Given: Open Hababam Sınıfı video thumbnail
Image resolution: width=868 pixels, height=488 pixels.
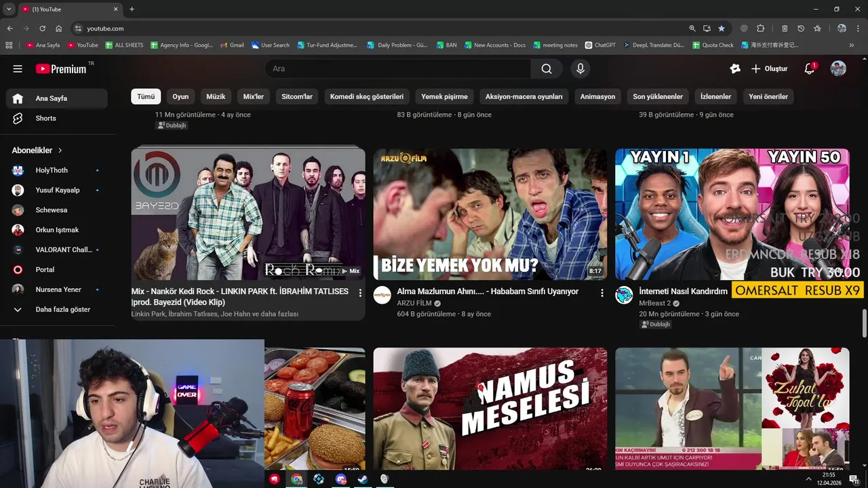Looking at the screenshot, I should click(x=490, y=214).
